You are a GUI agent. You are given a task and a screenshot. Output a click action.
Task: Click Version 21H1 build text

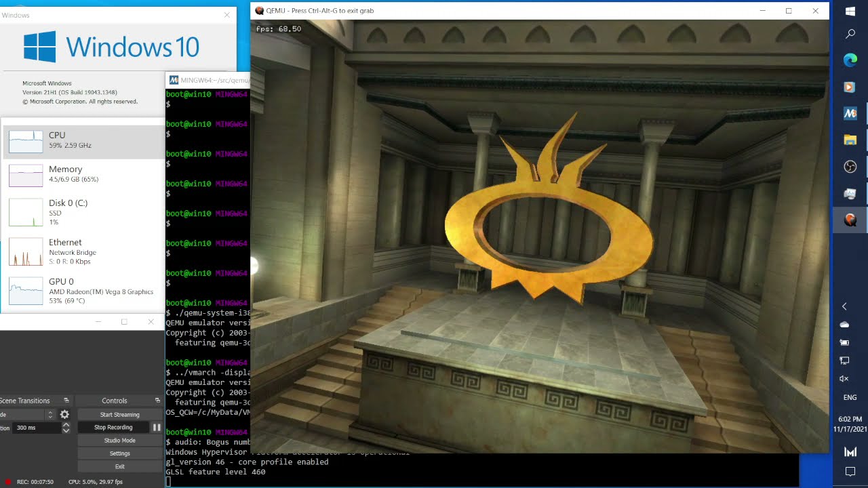pos(70,92)
